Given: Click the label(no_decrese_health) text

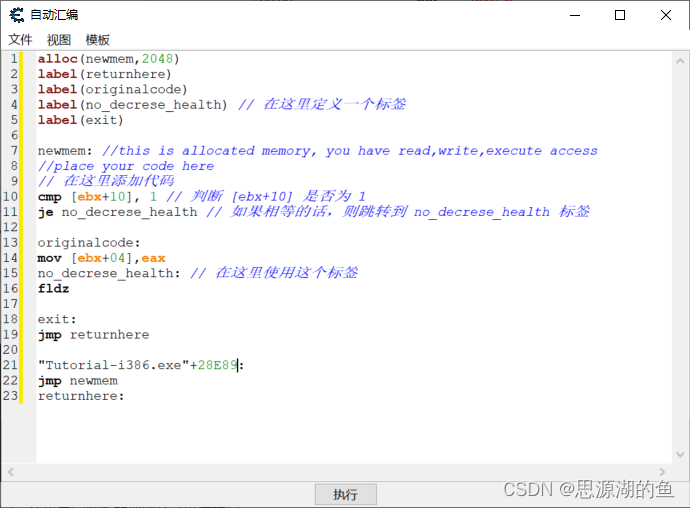Looking at the screenshot, I should click(x=132, y=105).
